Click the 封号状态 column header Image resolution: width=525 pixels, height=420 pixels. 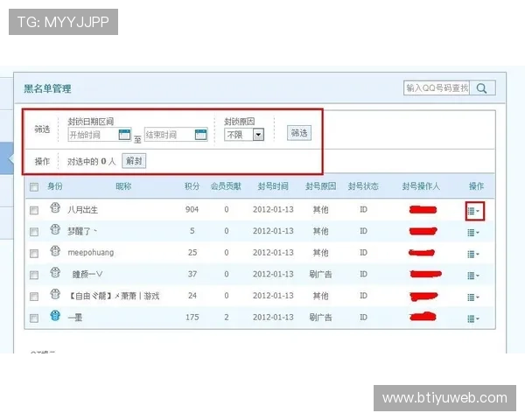[x=363, y=186]
